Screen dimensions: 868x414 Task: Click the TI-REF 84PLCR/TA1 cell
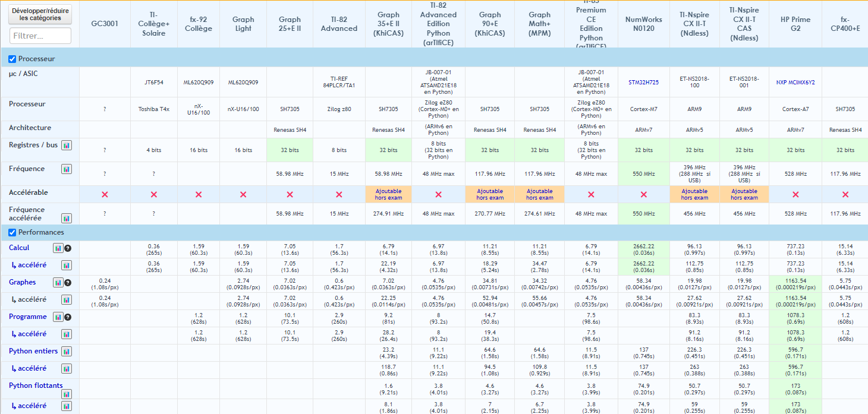[339, 82]
